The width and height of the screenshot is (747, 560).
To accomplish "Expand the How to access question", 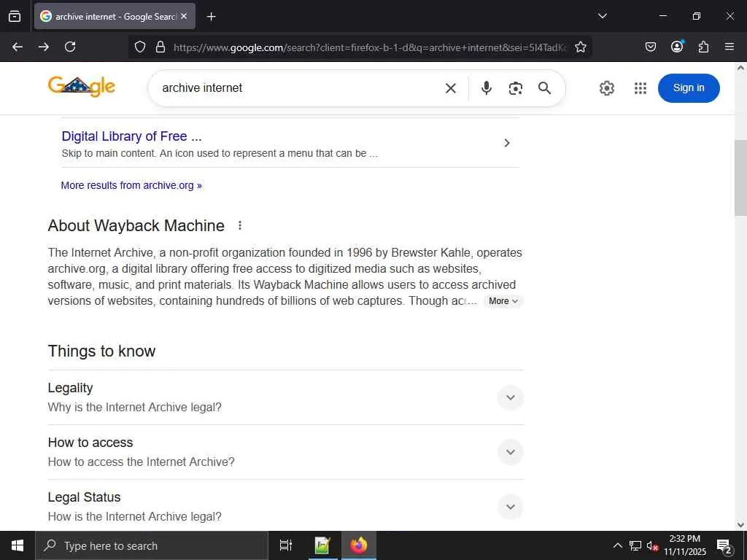I will [x=510, y=452].
